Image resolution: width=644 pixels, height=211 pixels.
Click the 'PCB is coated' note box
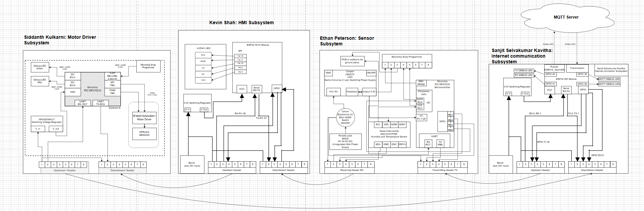[352, 61]
